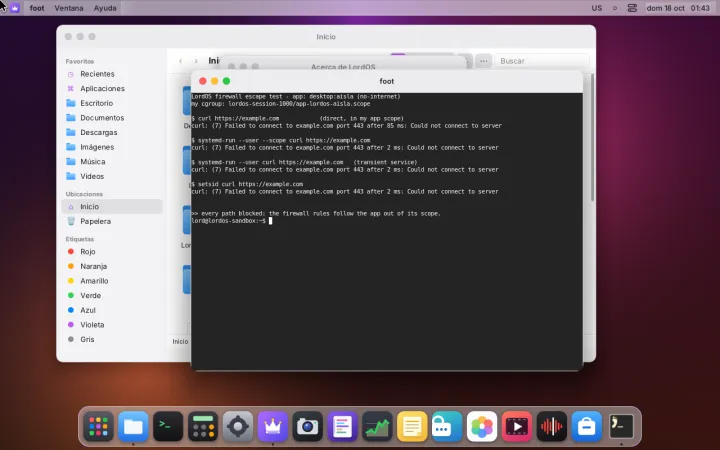Open the Ayuda menu
This screenshot has height=450, width=720.
[x=105, y=8]
